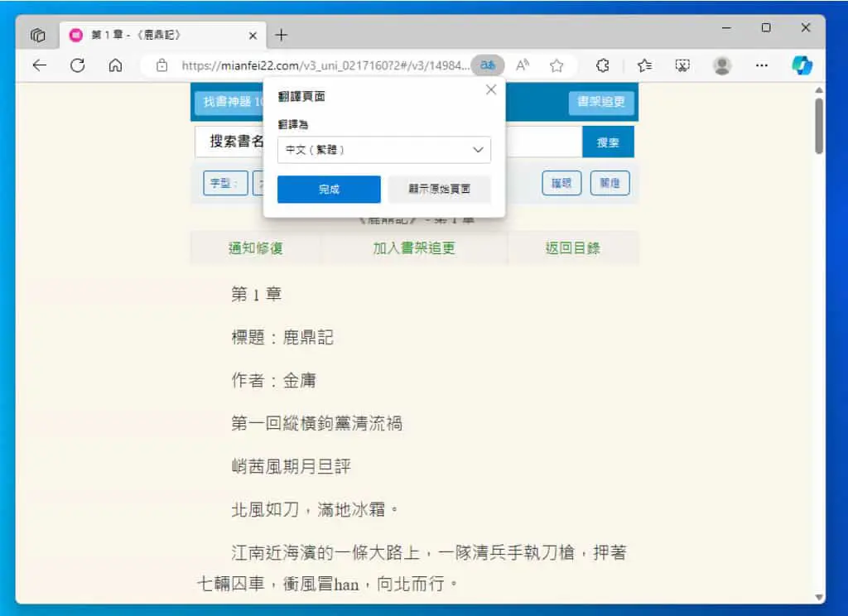This screenshot has height=616, width=848.
Task: Open tab actions menu icon
Action: (38, 35)
